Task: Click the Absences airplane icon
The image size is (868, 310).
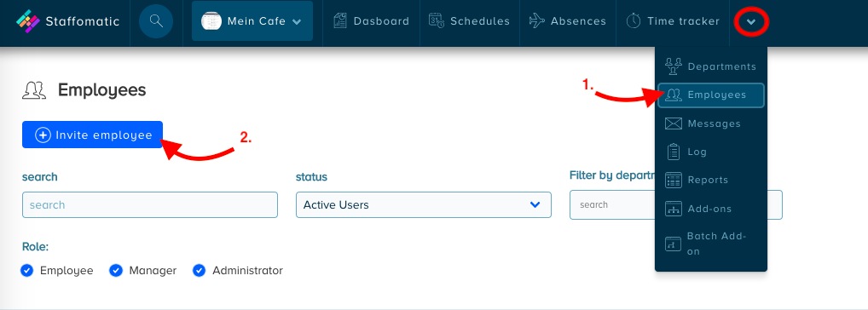Action: coord(537,21)
